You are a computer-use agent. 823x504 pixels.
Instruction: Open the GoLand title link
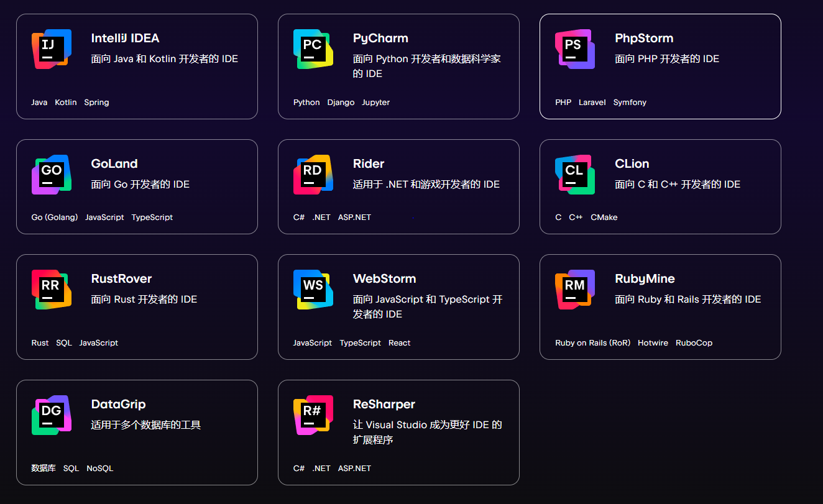(114, 163)
